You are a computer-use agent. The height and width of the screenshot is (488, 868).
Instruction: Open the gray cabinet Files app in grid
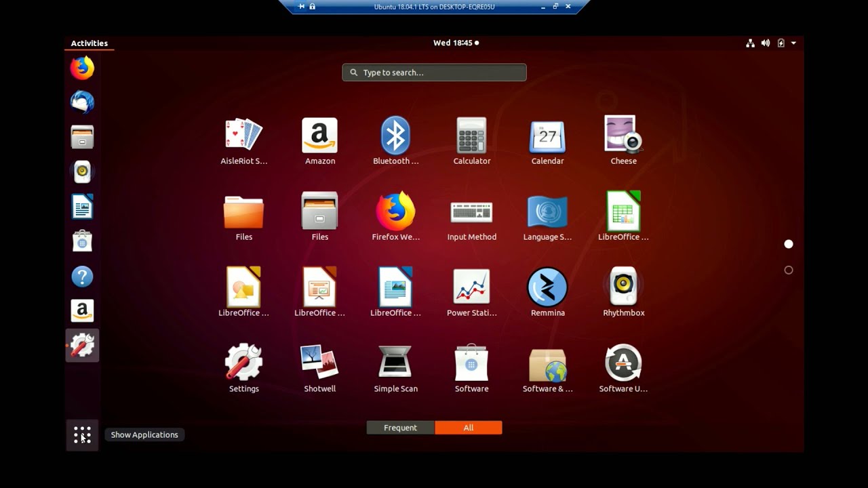click(320, 217)
